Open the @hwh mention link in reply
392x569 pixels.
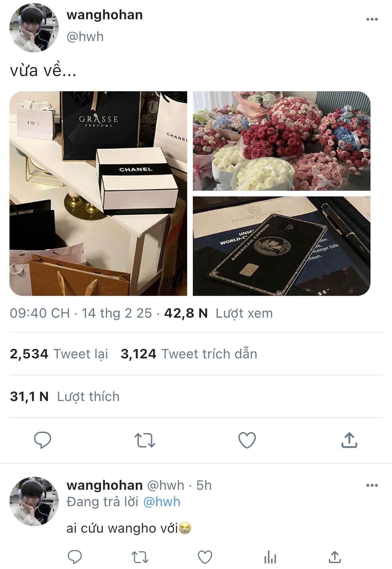coord(162,502)
